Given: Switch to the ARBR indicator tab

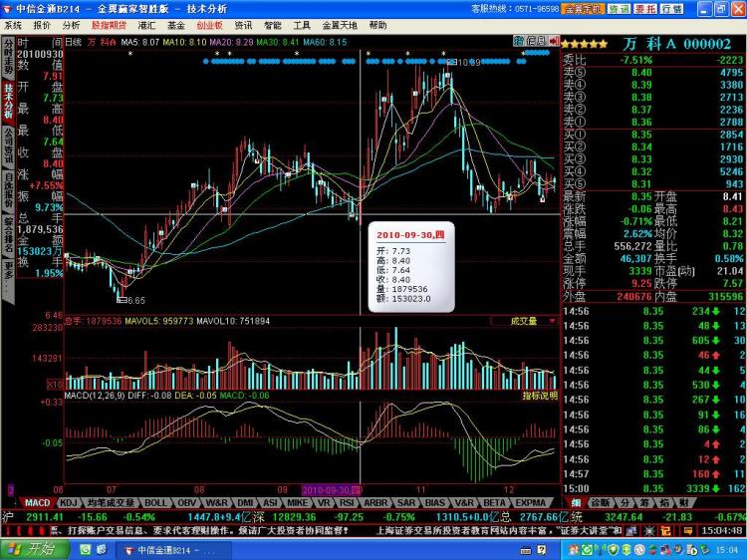Looking at the screenshot, I should pyautogui.click(x=375, y=503).
